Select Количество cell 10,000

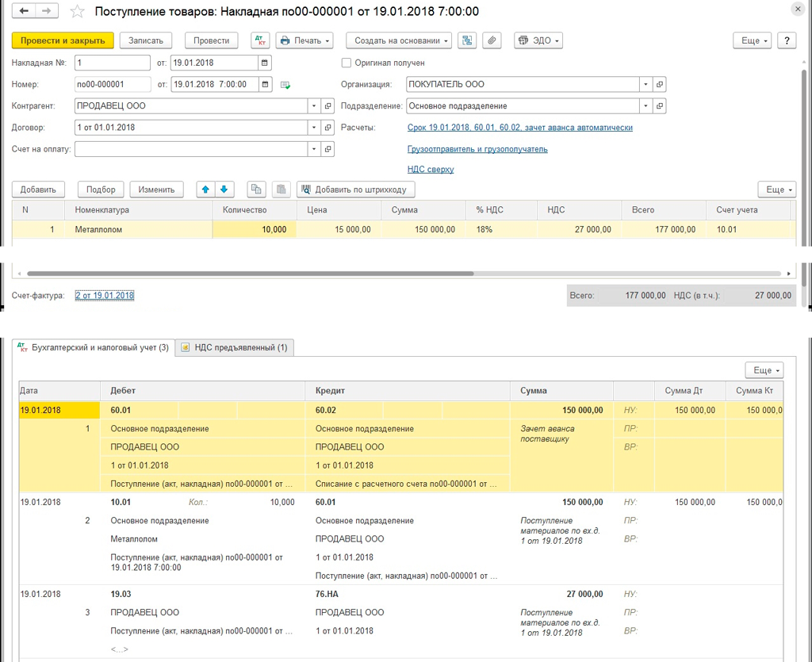coord(255,229)
